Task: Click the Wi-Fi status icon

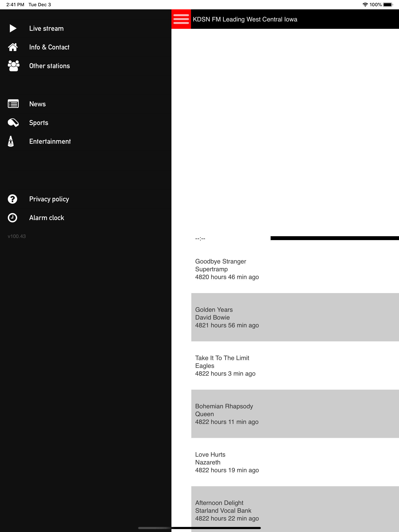Action: point(365,4)
